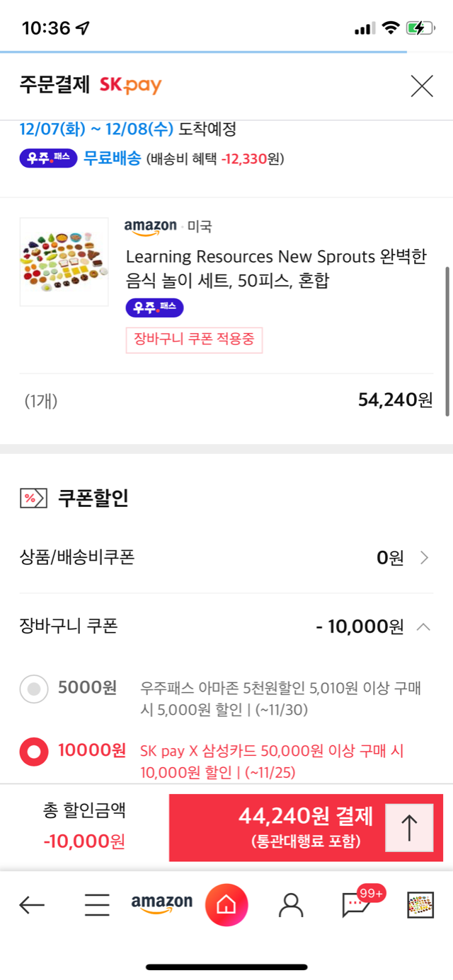Close the order payment page with X

click(422, 86)
